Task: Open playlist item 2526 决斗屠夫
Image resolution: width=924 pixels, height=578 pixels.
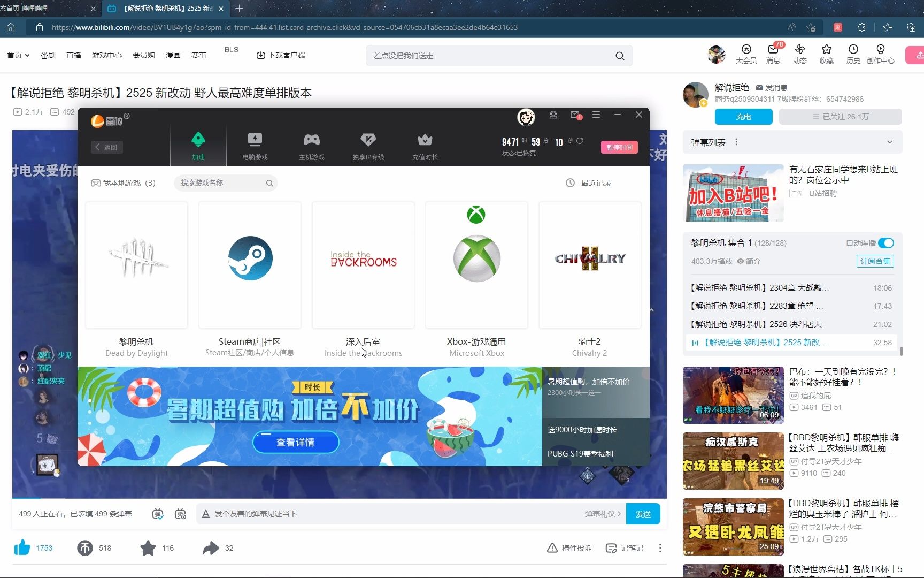Action: click(x=791, y=324)
